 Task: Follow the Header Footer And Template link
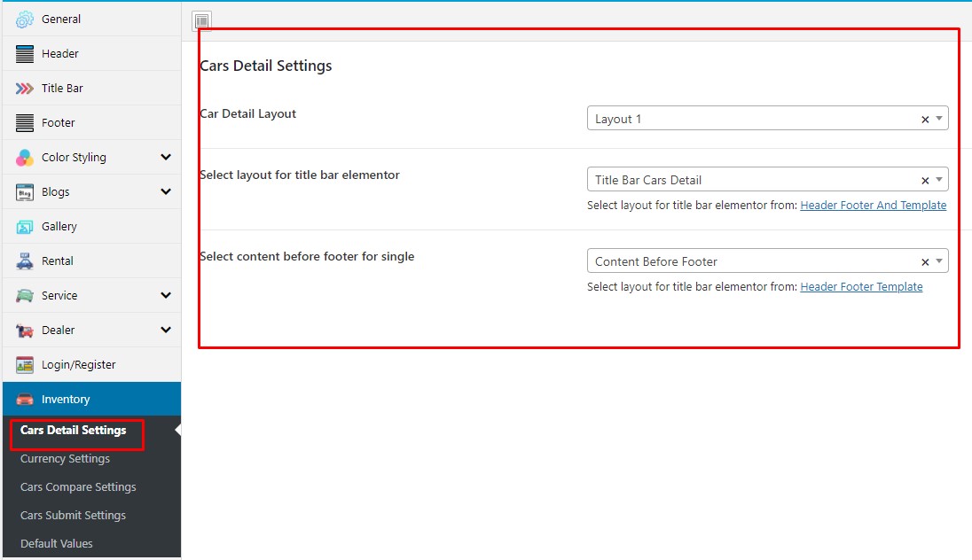(x=873, y=206)
